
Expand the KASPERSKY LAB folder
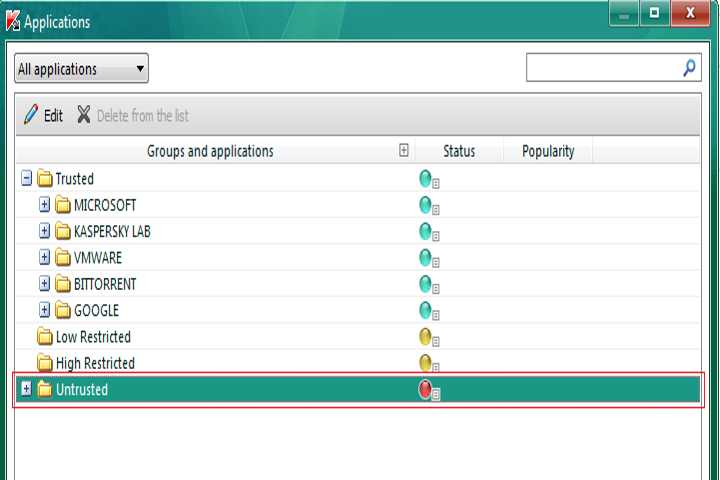pos(44,231)
